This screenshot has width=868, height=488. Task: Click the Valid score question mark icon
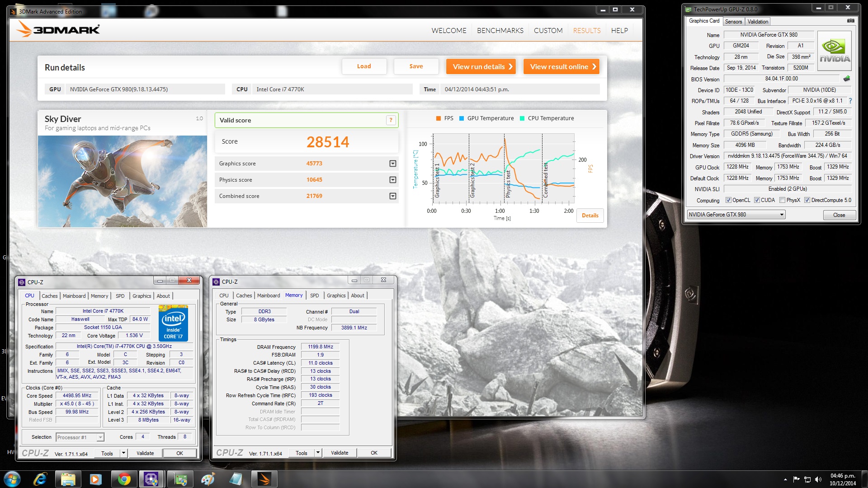391,120
